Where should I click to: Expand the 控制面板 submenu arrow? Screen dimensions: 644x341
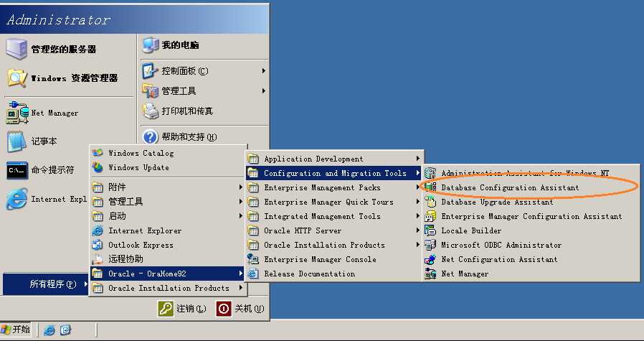[264, 71]
